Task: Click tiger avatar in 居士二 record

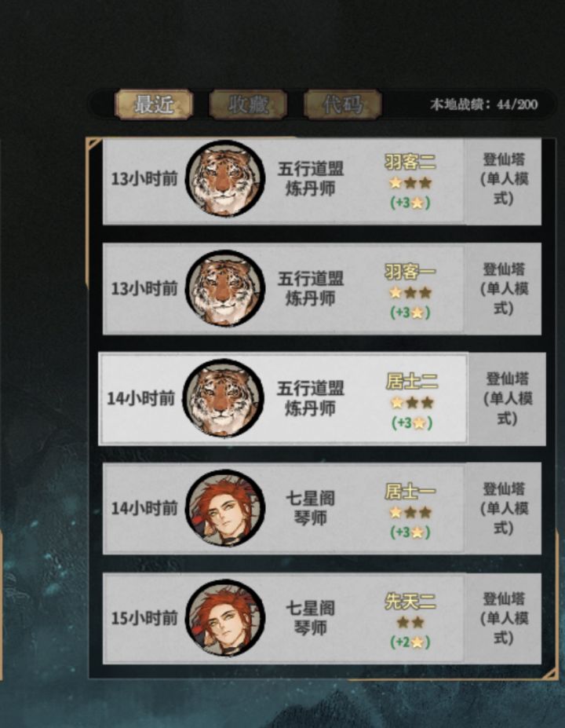Action: click(223, 398)
